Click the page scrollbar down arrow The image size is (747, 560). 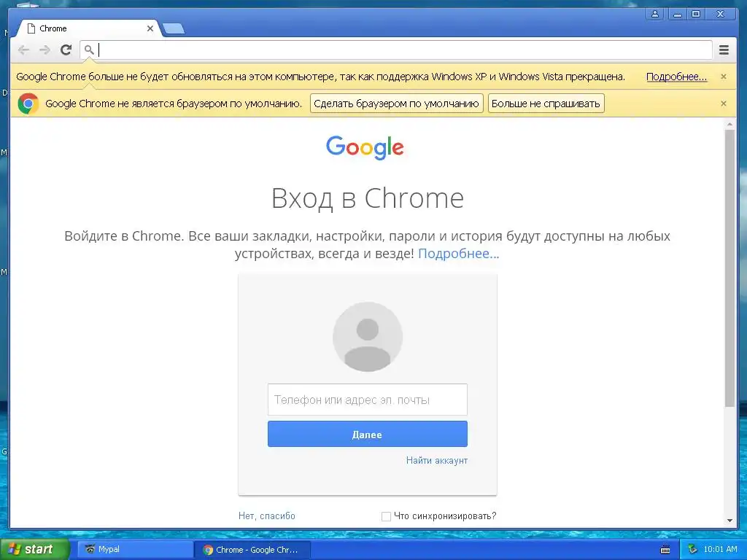729,521
